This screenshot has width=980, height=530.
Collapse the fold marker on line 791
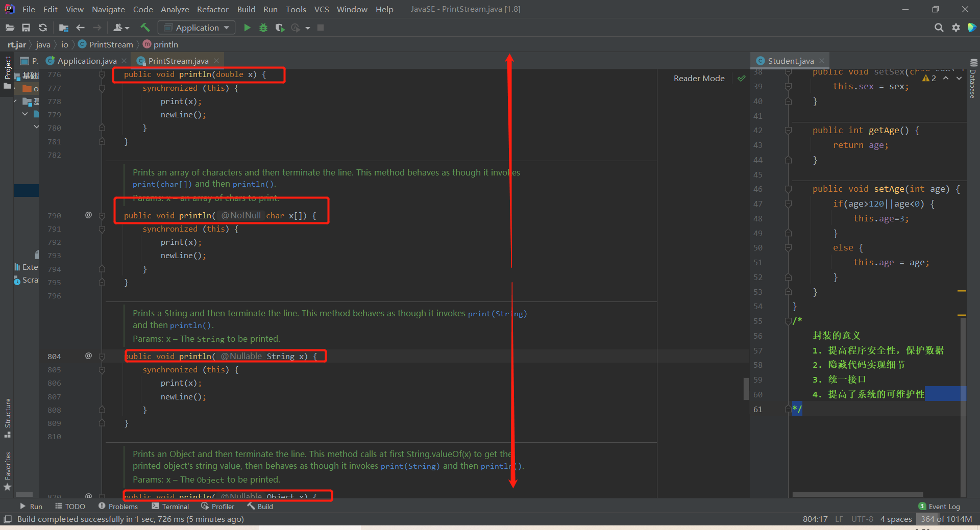coord(102,229)
